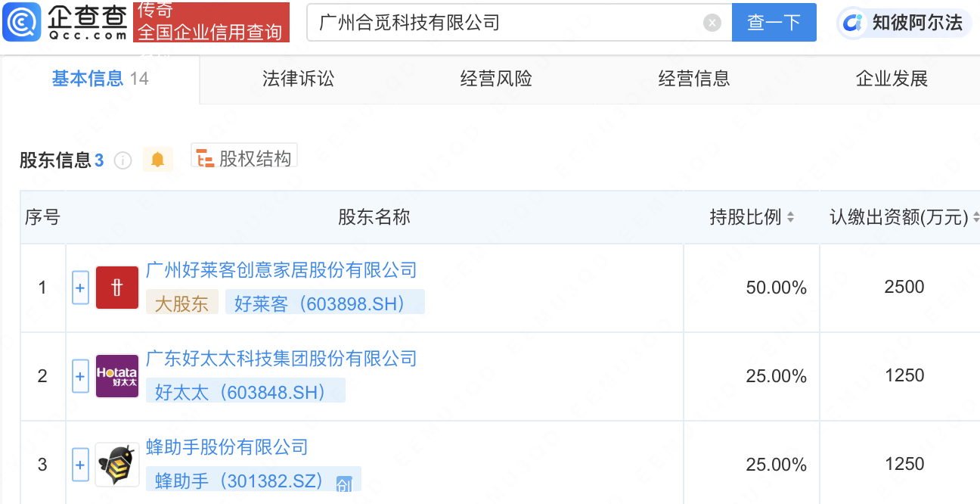Click the 序号 column header
This screenshot has width=980, height=504.
coord(42,218)
